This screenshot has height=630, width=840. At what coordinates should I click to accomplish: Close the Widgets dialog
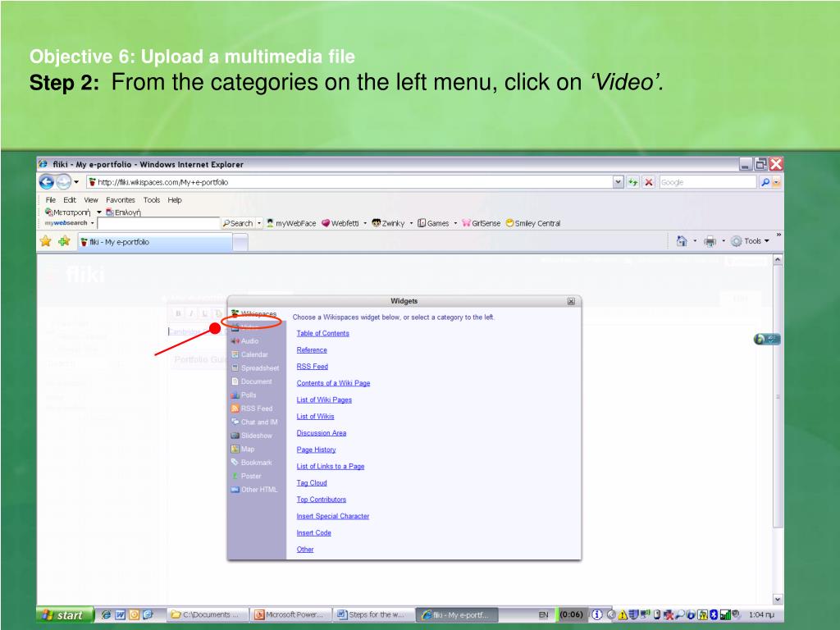click(571, 302)
